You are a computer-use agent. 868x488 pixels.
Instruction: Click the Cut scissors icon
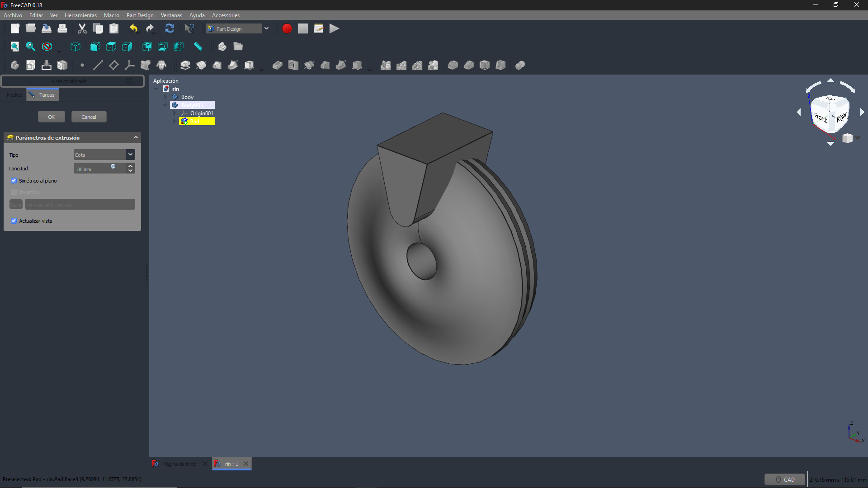(x=82, y=28)
